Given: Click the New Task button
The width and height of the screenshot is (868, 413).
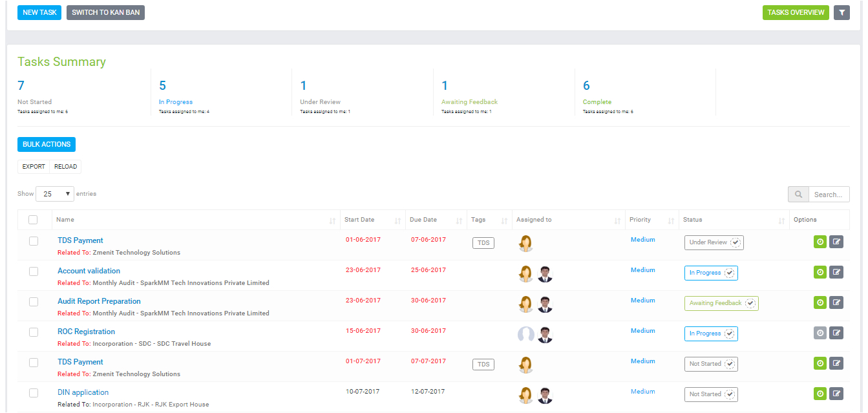Looking at the screenshot, I should 39,12.
